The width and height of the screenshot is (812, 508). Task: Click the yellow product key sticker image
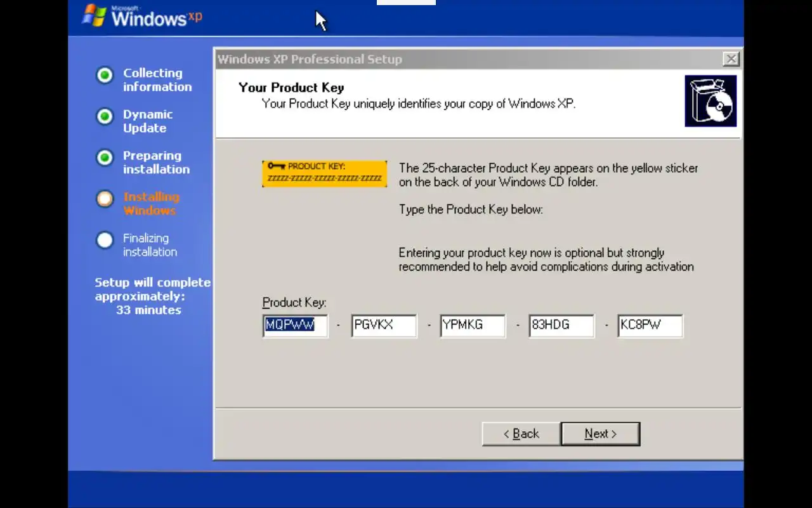[x=324, y=173]
